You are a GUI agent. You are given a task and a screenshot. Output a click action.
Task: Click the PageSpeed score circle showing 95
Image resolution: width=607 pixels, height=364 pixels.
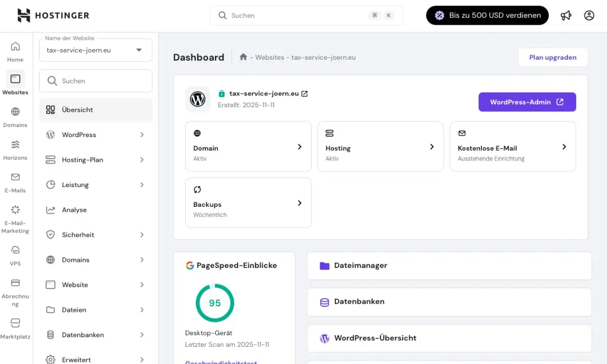[215, 303]
